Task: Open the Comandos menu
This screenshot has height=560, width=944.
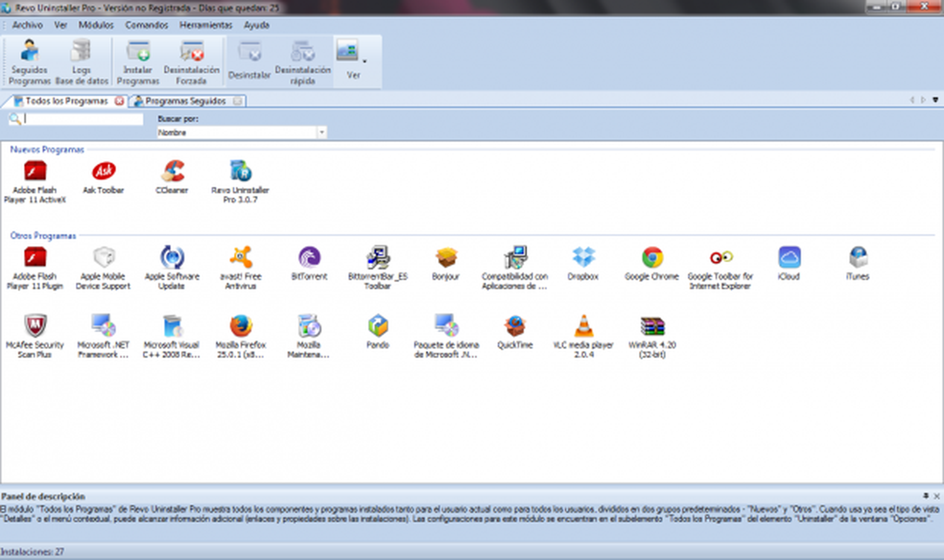Action: pyautogui.click(x=147, y=25)
